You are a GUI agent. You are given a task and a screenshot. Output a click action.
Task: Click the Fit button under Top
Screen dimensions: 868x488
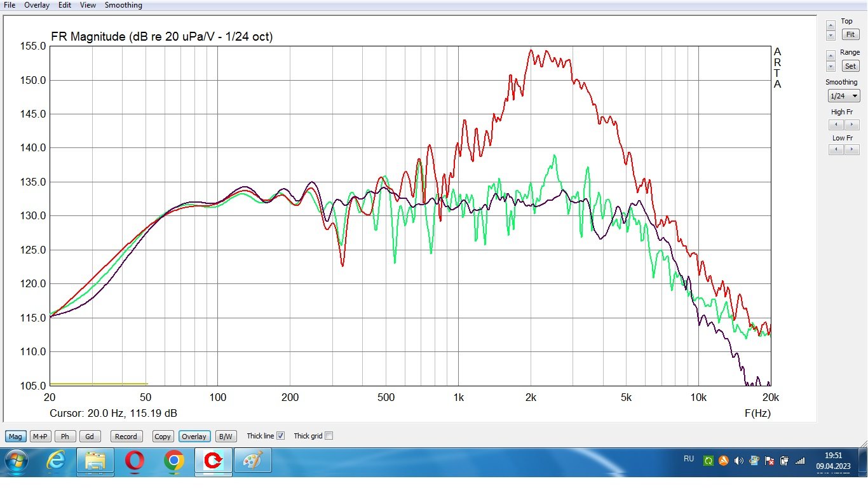[x=850, y=34]
